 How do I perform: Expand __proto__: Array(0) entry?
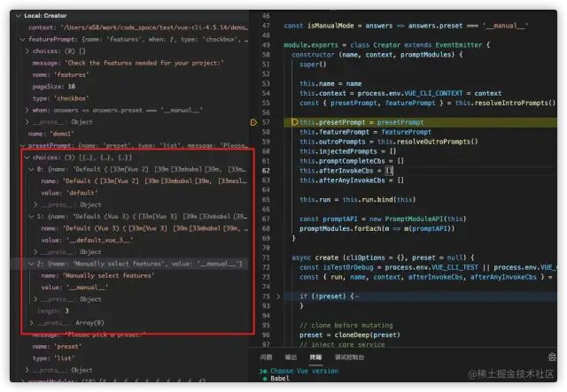(32, 323)
